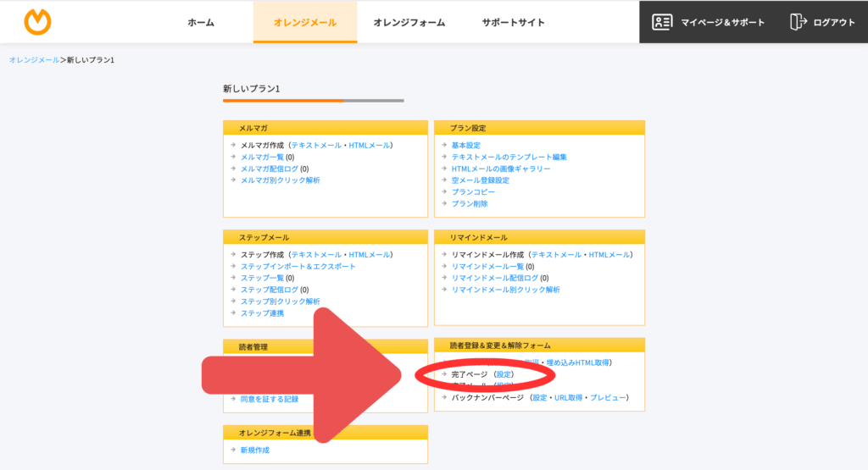Switch to the オレンジフォーム tab
The image size is (868, 470).
409,23
